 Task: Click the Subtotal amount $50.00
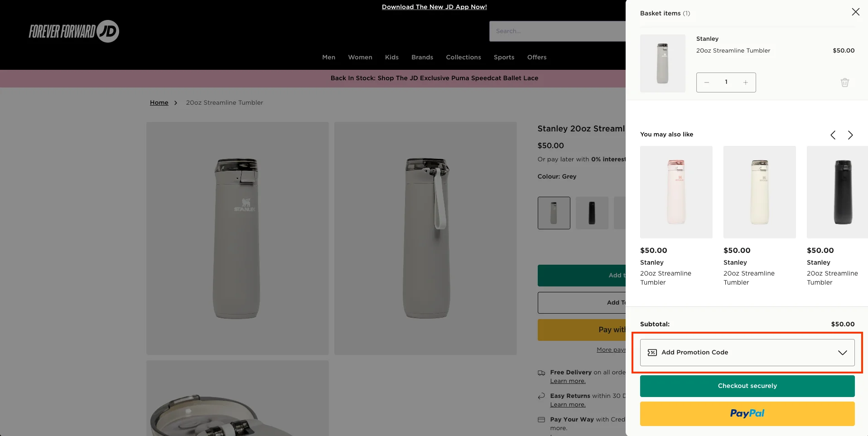(843, 324)
